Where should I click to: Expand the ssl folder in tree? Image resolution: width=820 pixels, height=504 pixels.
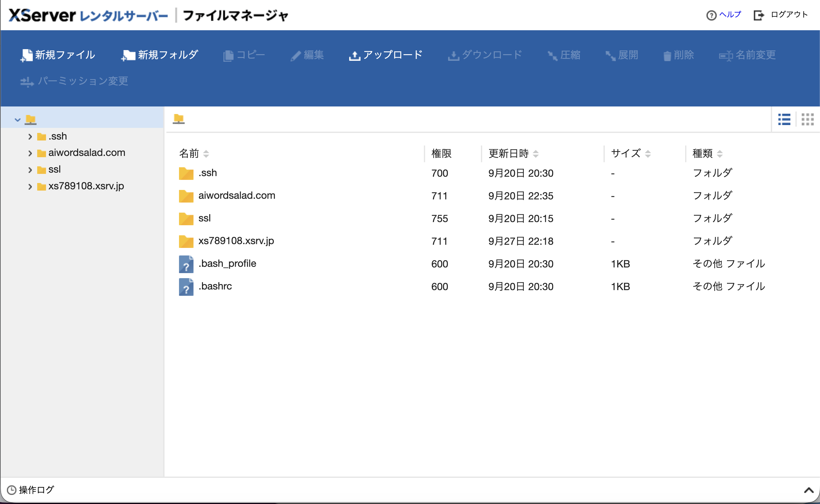point(30,170)
